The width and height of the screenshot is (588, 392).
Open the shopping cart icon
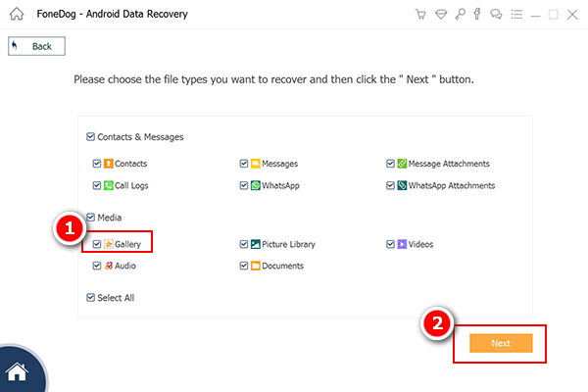[418, 16]
